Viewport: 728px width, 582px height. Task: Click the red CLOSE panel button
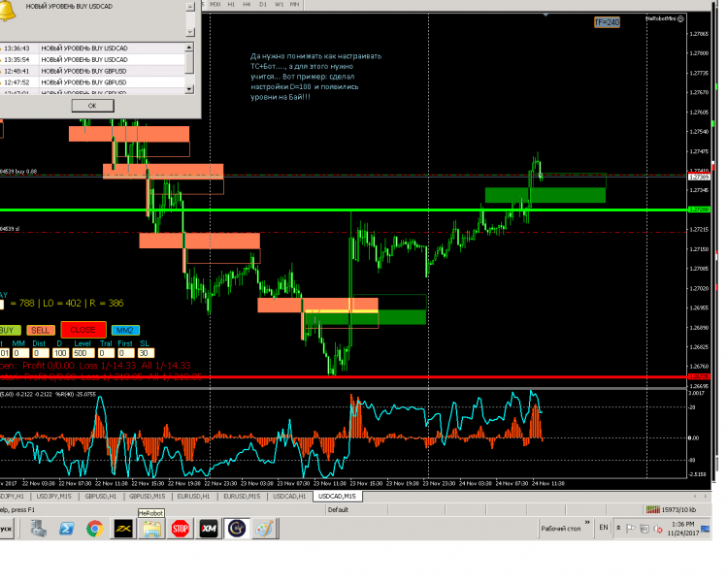[x=83, y=330]
